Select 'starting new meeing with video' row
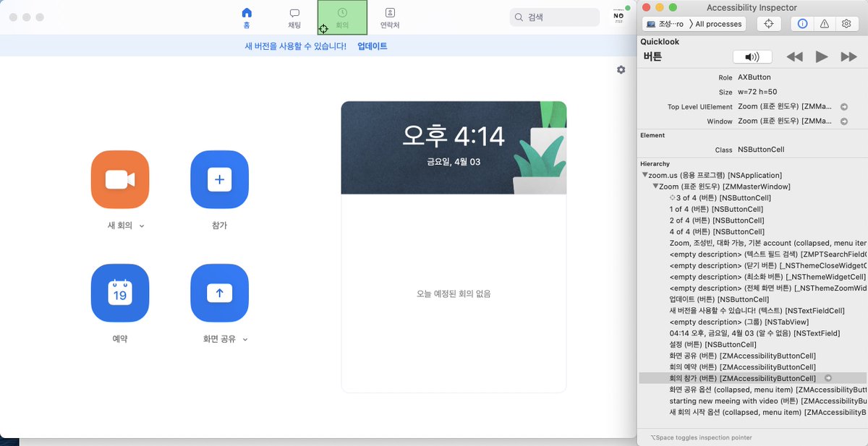 pyautogui.click(x=753, y=401)
